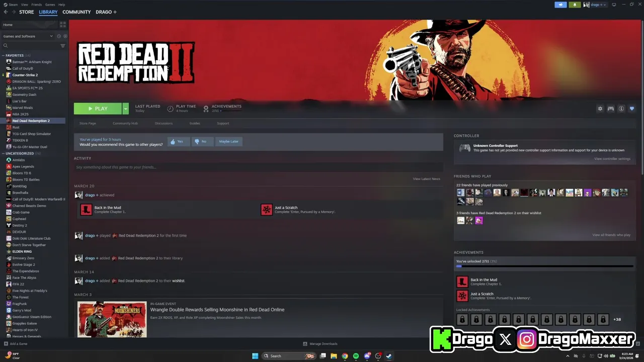This screenshot has width=644, height=362.
Task: Open the Windows Start menu
Action: 255,356
